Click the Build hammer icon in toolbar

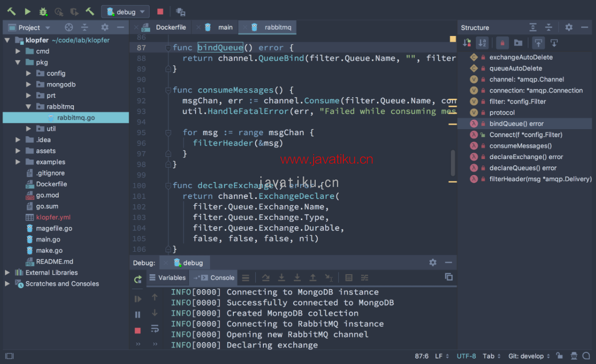(11, 12)
